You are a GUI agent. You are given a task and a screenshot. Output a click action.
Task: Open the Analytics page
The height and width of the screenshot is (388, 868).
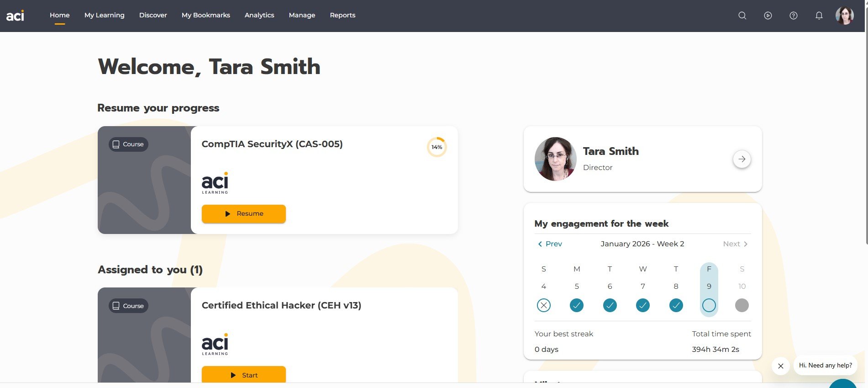(259, 15)
